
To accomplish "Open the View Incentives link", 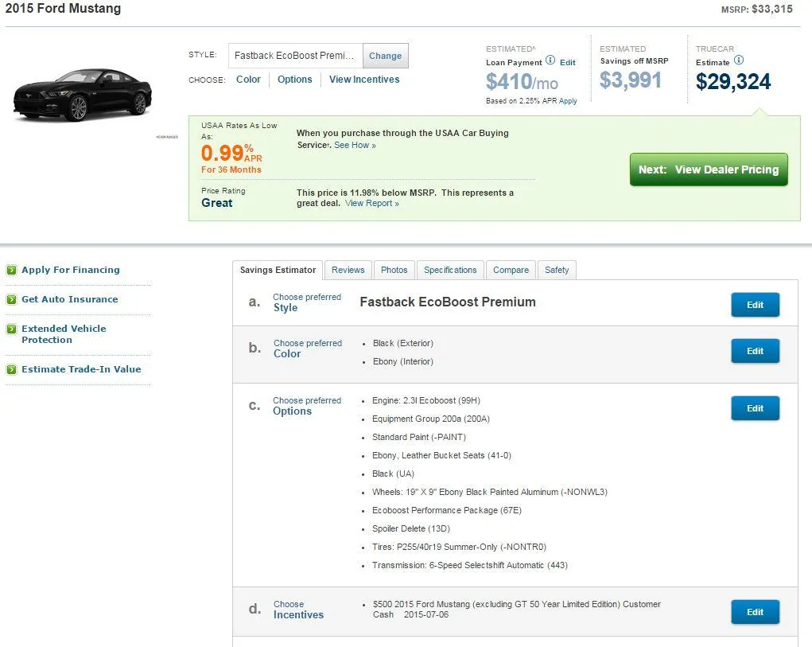I will click(x=364, y=80).
